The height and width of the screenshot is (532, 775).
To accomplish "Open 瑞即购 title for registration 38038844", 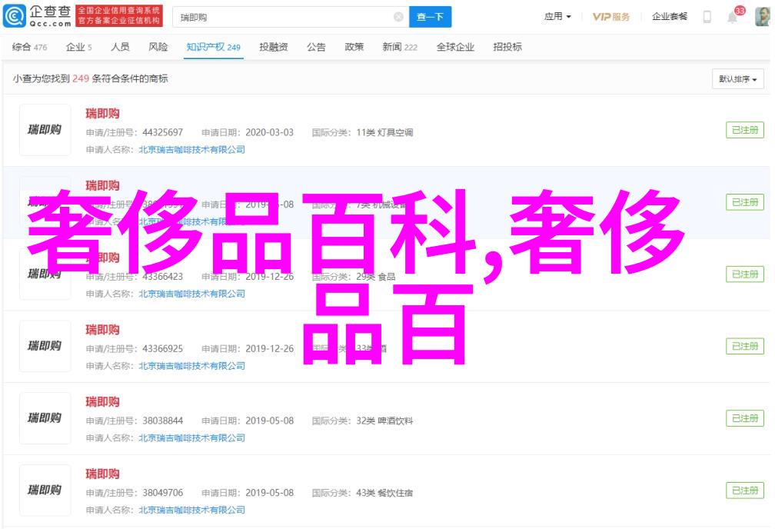I will point(103,402).
